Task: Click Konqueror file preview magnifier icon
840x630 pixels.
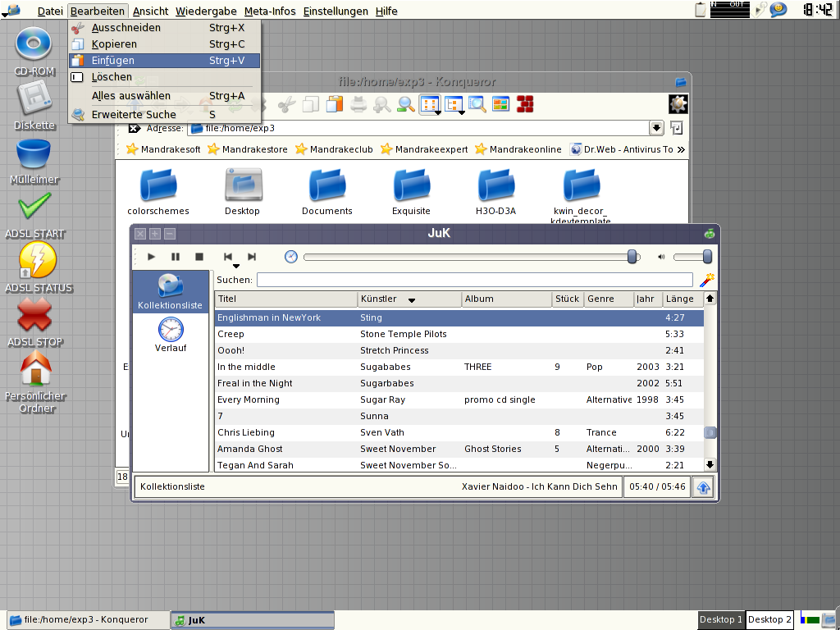Action: (477, 104)
